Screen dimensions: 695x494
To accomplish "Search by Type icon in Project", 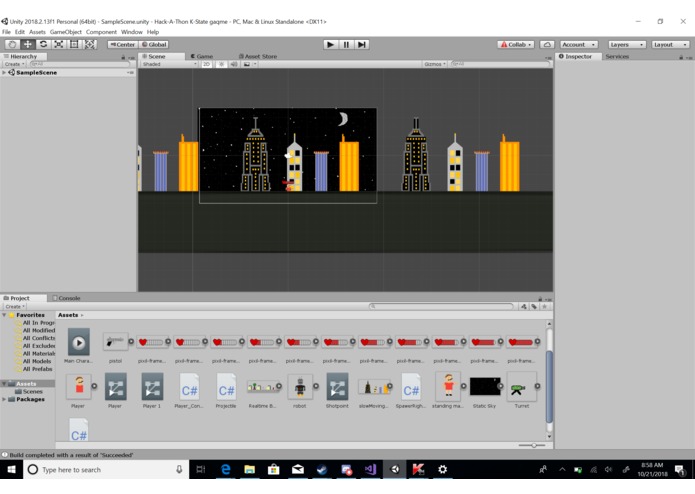I will click(x=524, y=307).
